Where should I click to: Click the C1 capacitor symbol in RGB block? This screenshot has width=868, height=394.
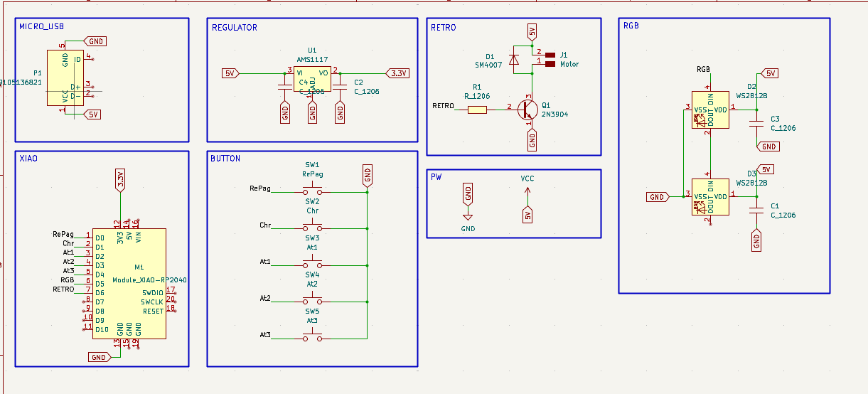[x=757, y=210]
